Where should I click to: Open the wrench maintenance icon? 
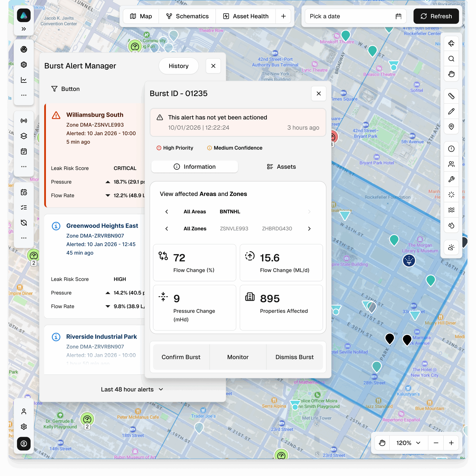(x=451, y=179)
